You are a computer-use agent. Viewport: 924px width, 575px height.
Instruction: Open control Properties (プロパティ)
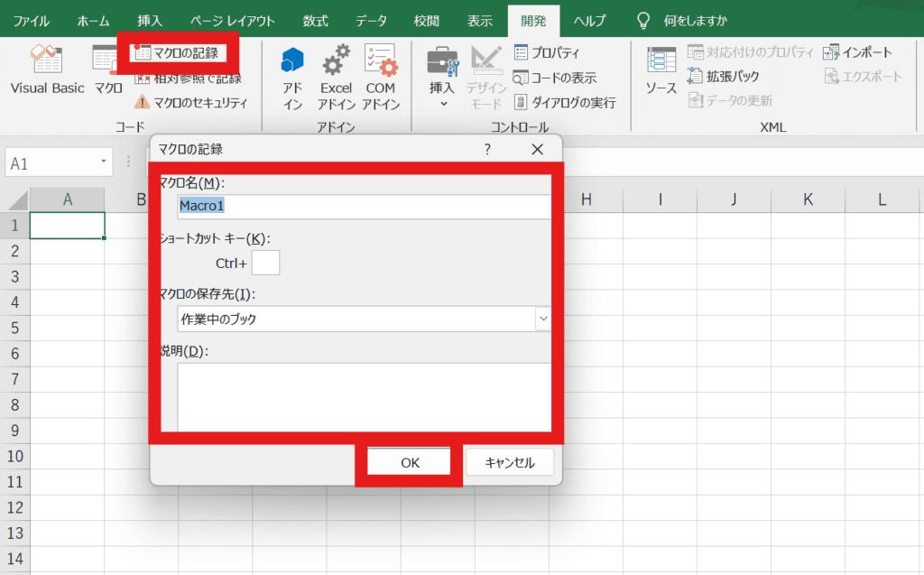[x=547, y=53]
